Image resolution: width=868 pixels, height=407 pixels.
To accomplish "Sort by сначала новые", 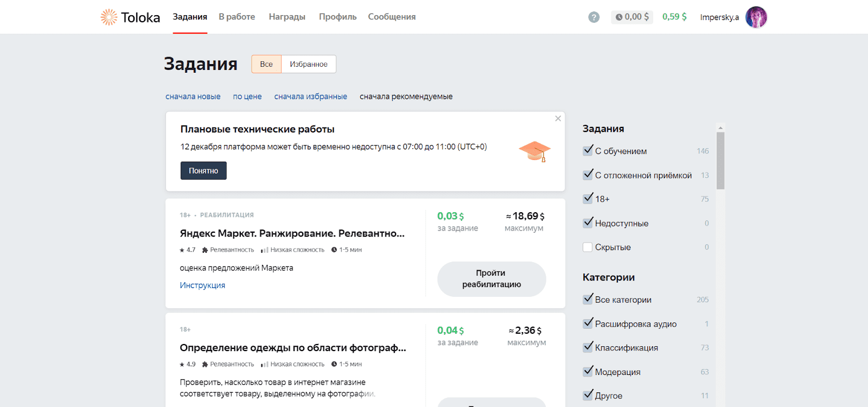I will pos(193,97).
